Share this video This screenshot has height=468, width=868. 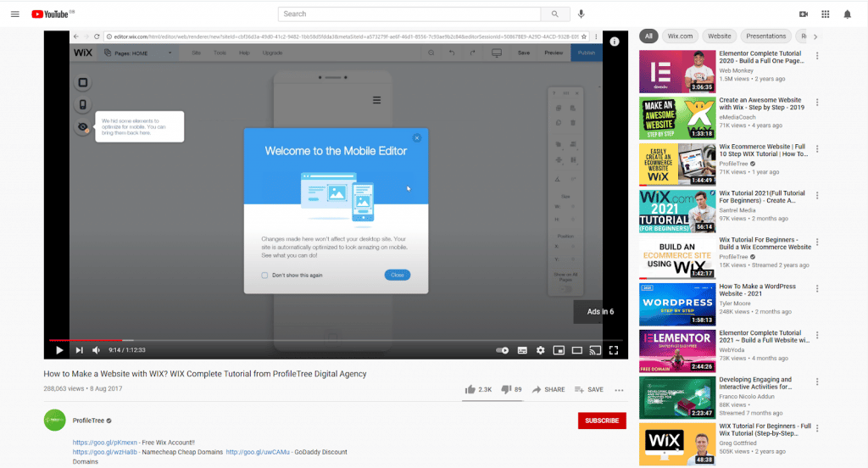pyautogui.click(x=548, y=389)
